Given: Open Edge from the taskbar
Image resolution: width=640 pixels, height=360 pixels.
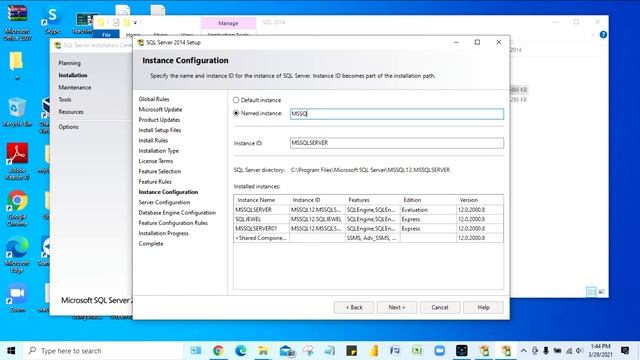Looking at the screenshot, I should coord(240,351).
